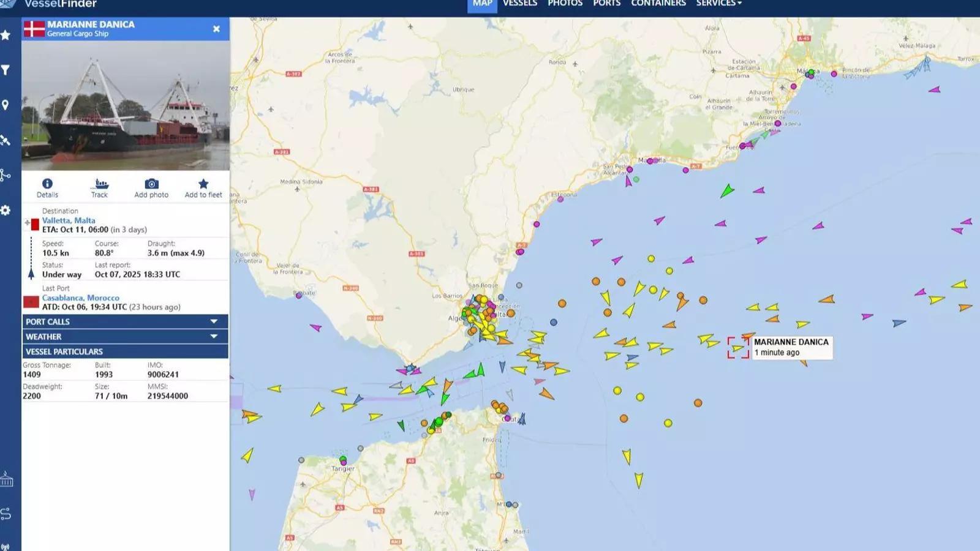Switch to the VESSELS tab
This screenshot has height=551, width=980.
(519, 4)
